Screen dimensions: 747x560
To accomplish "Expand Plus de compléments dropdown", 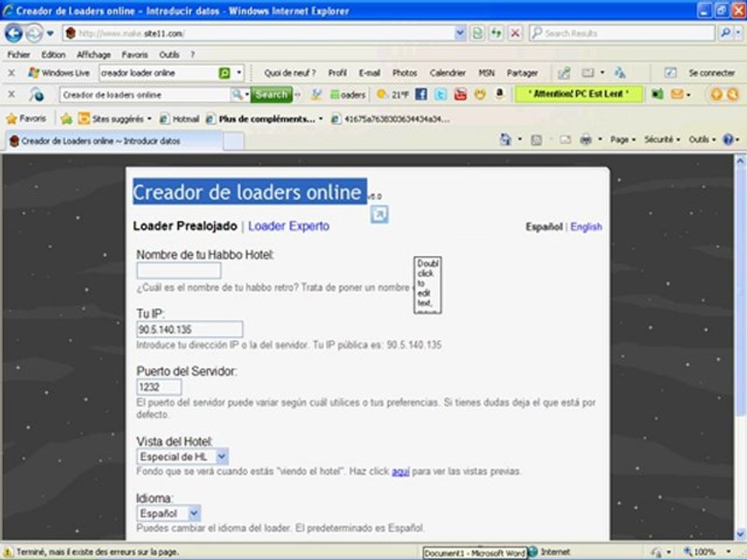I will (x=321, y=118).
